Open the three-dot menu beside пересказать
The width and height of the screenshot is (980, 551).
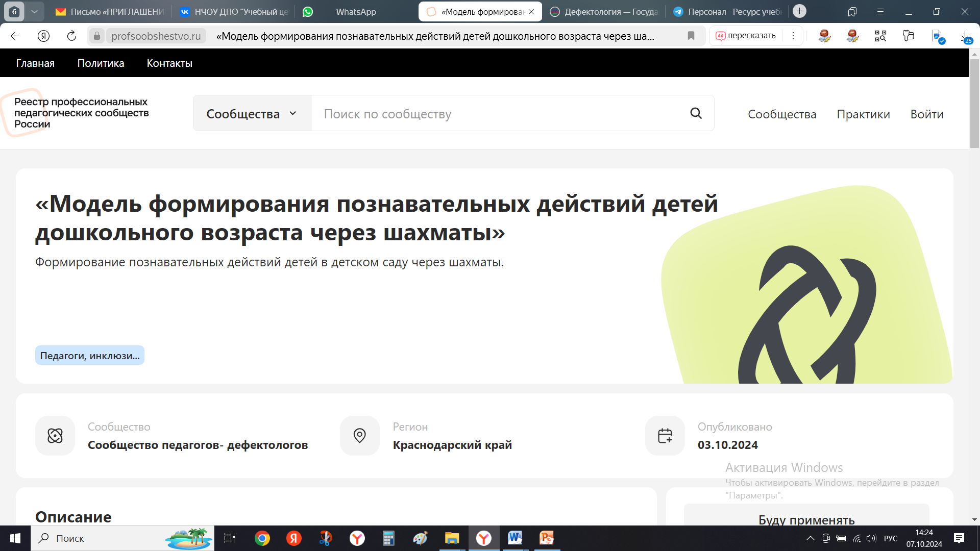pos(793,36)
